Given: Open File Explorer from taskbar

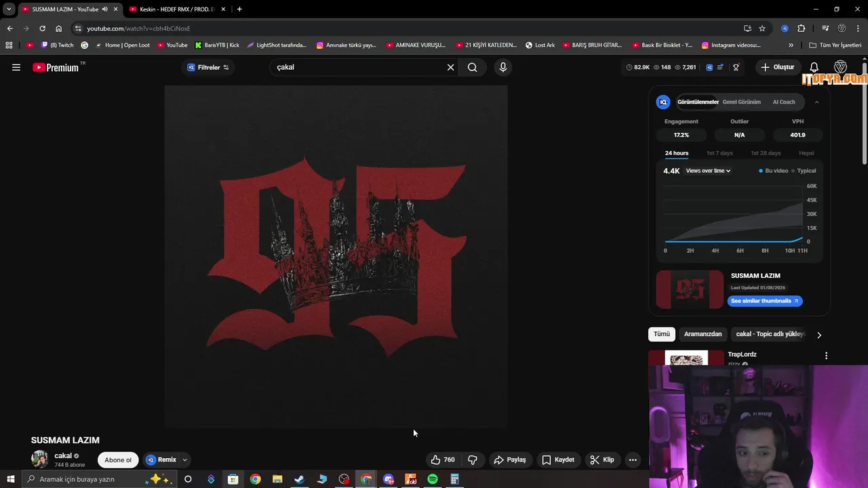Looking at the screenshot, I should (x=277, y=479).
